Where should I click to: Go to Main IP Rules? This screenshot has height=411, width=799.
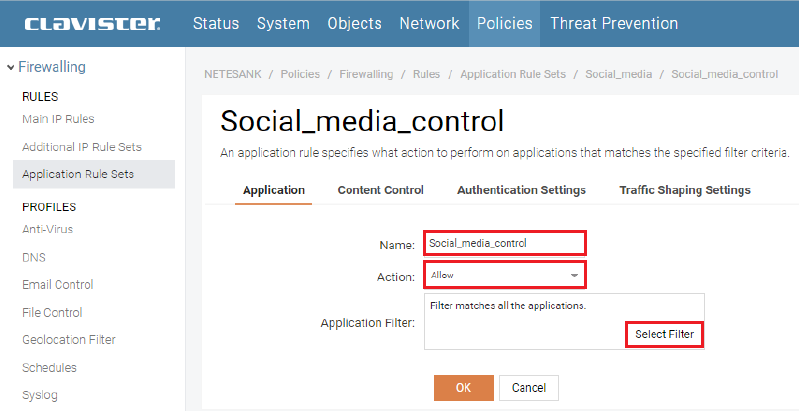58,119
